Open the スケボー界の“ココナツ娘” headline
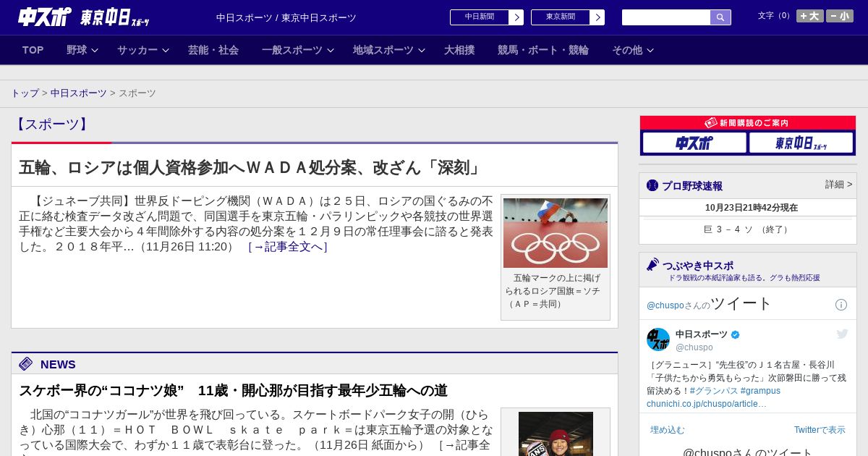Viewport: 868px width, 456px height. [x=233, y=391]
